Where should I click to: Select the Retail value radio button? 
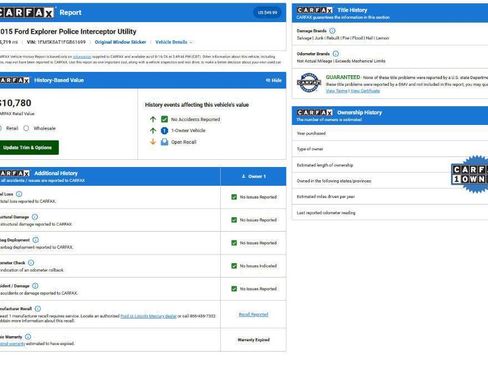(0, 128)
